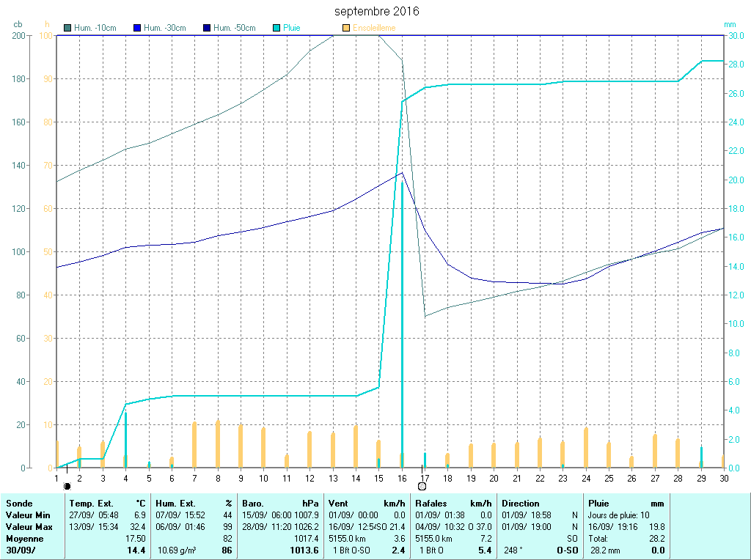
Task: Click the orange Ensoleillement legend square
Action: pos(346,28)
